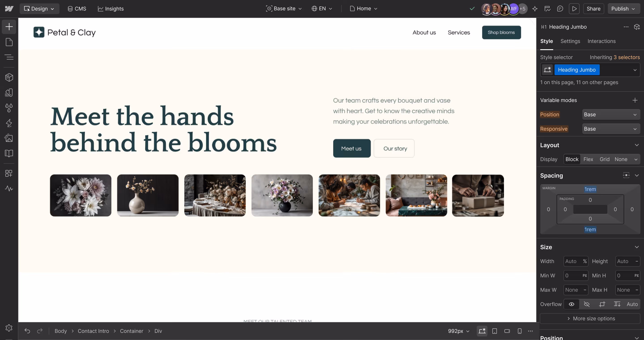Open the Assets image icon

click(x=9, y=138)
